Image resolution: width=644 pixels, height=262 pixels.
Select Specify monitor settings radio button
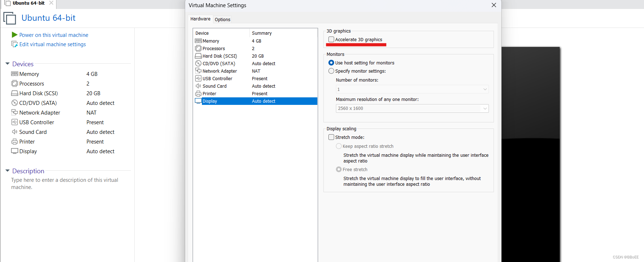point(331,71)
